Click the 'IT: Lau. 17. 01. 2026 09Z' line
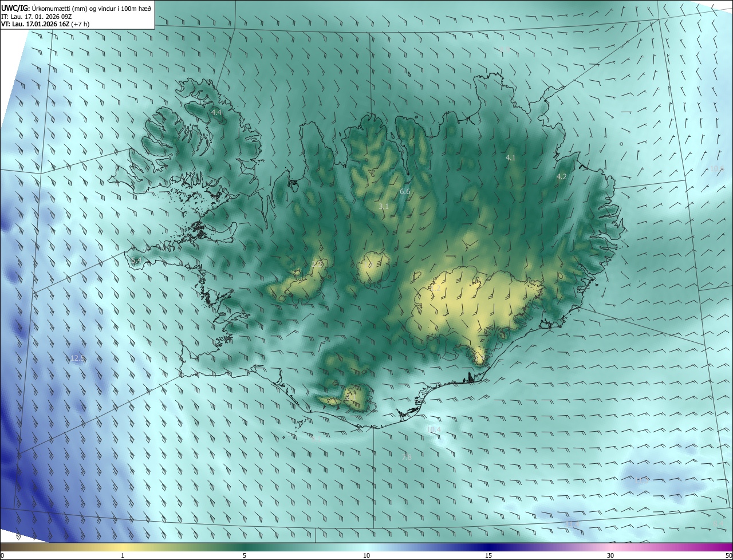Image resolution: width=733 pixels, height=560 pixels. click(36, 16)
